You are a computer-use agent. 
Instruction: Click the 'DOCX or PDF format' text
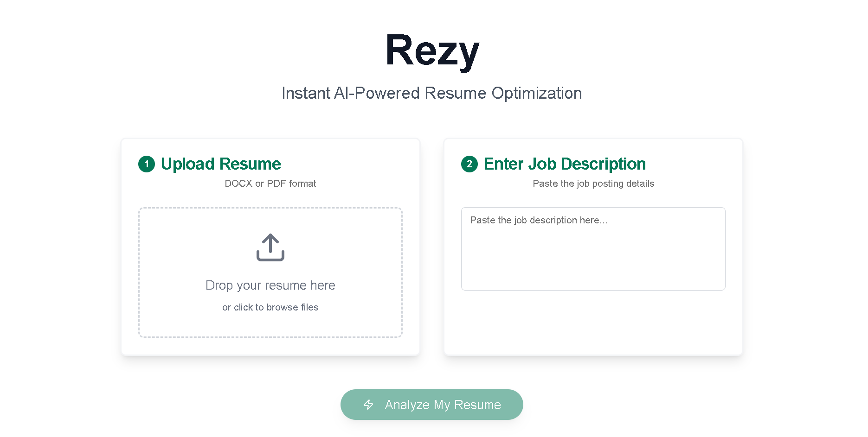point(270,184)
